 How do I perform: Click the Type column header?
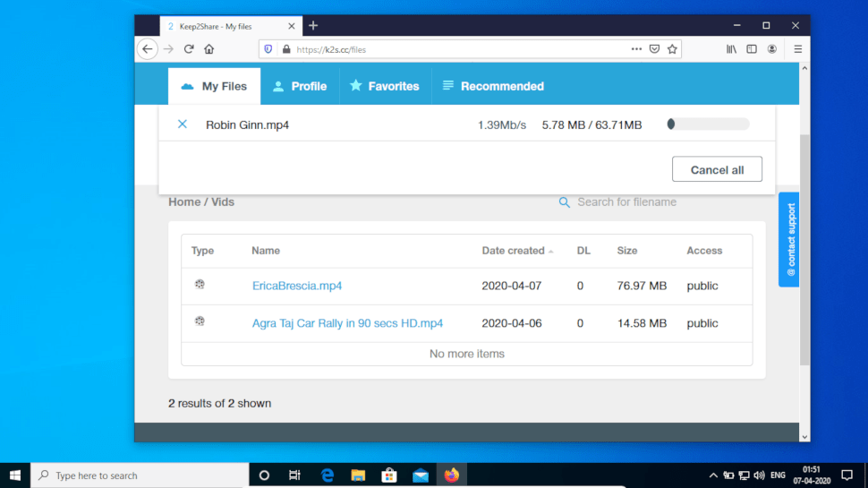click(x=202, y=251)
